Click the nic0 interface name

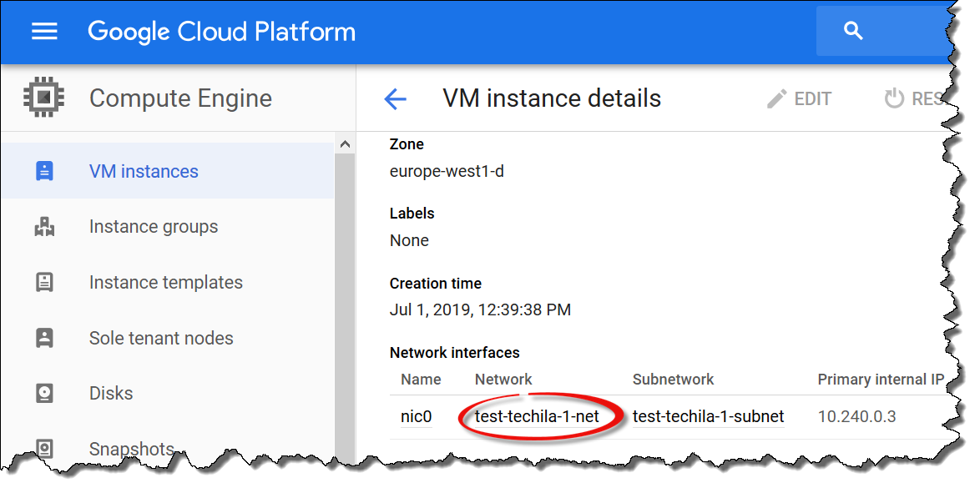click(417, 416)
